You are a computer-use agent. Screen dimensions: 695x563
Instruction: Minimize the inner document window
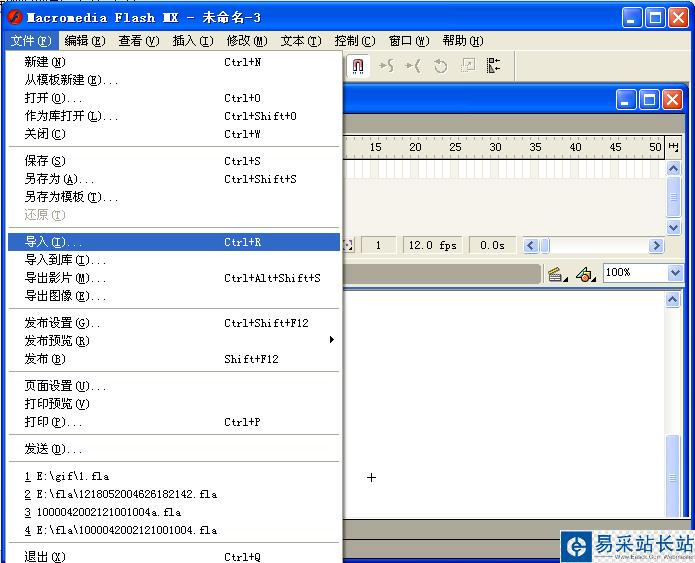pos(626,99)
